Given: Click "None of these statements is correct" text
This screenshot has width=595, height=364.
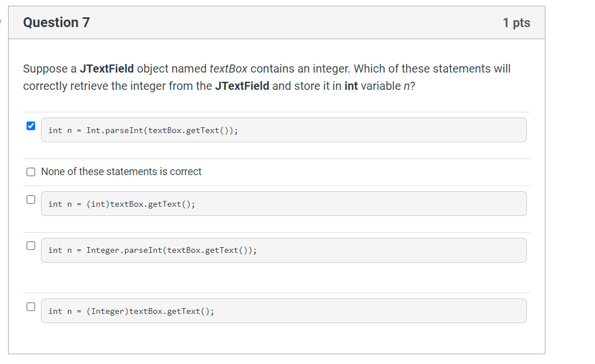Looking at the screenshot, I should (x=121, y=172).
